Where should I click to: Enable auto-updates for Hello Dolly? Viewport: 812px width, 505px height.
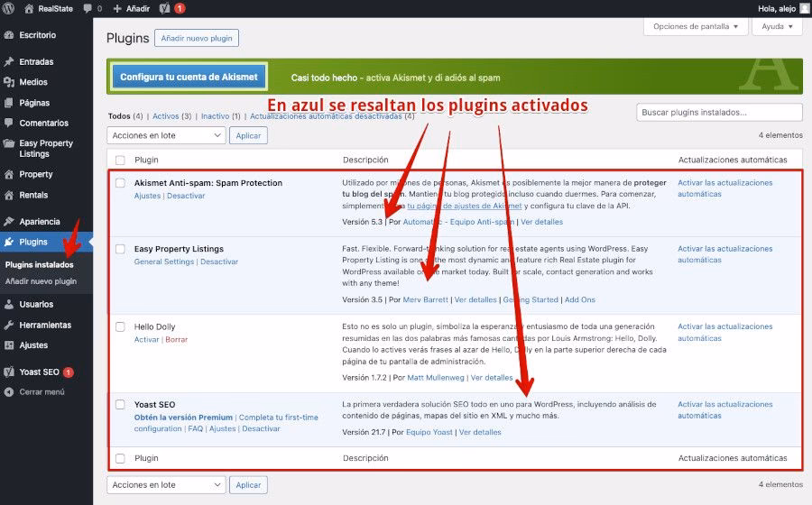pos(725,332)
